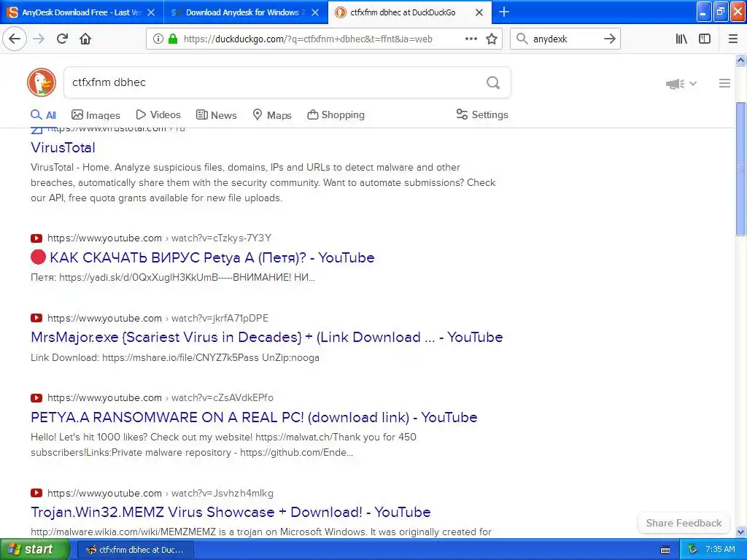Switch to AnyDesk Download Free tab

pos(81,12)
